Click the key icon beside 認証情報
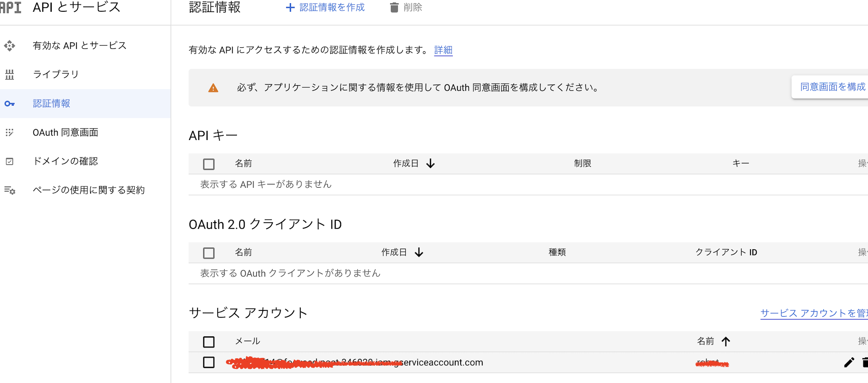The height and width of the screenshot is (383, 868). [10, 103]
